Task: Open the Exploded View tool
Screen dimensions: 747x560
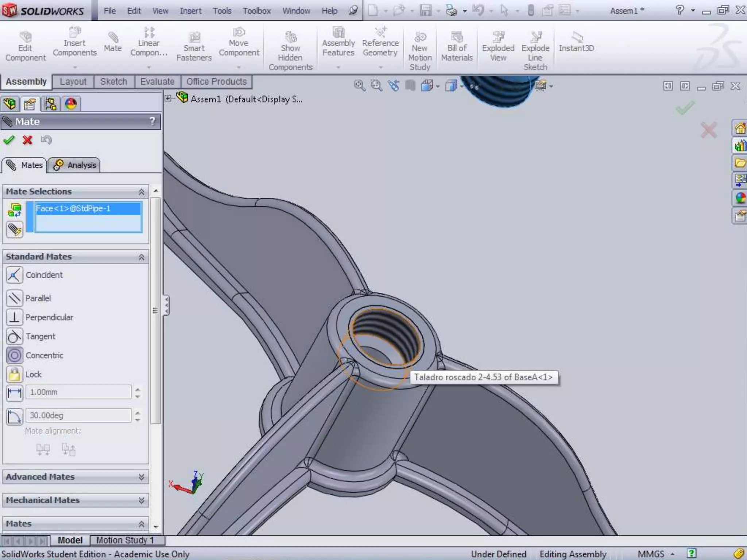Action: 498,47
